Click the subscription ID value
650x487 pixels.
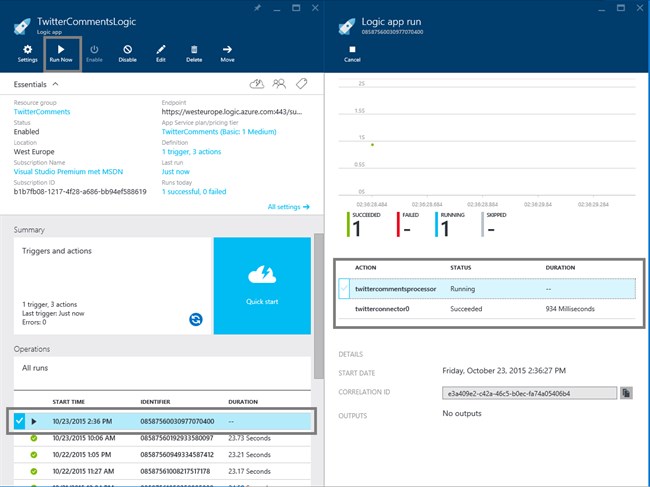coord(80,191)
